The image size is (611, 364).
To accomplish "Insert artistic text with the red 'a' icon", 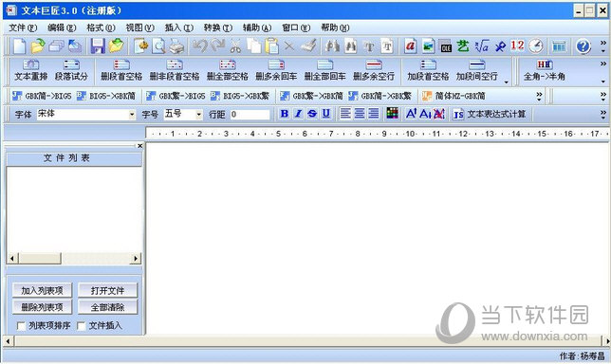I will pos(410,45).
